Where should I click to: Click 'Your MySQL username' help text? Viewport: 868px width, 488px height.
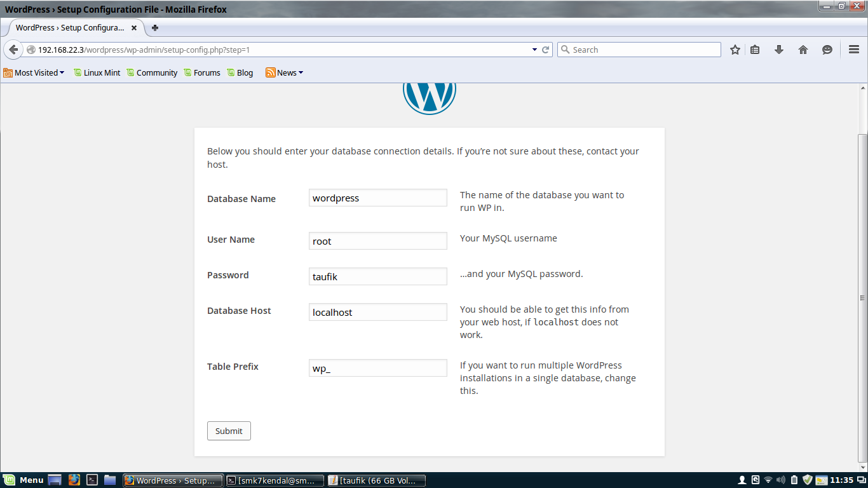508,238
